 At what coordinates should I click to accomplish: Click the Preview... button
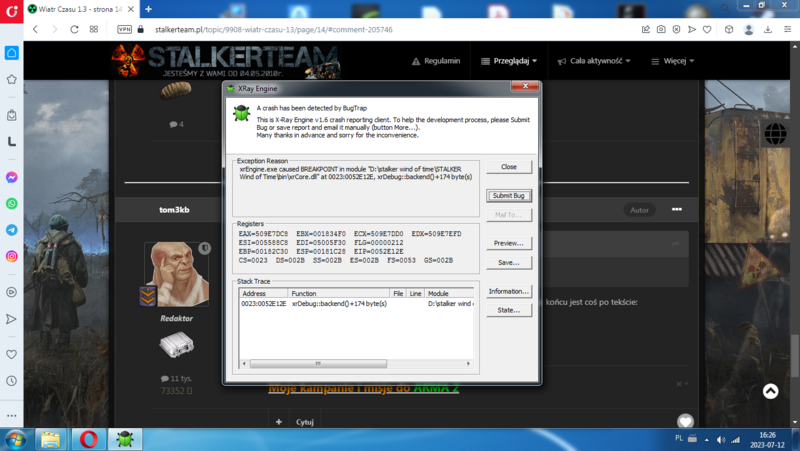[x=508, y=243]
